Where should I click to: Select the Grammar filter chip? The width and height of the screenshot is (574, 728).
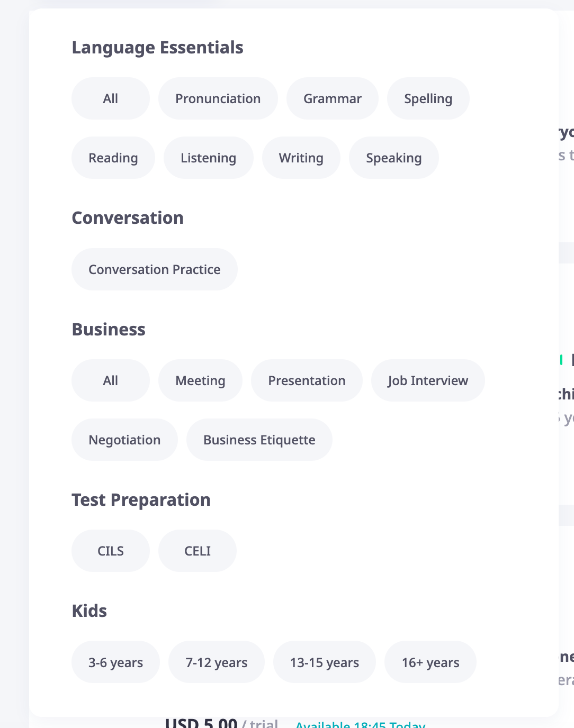tap(333, 98)
